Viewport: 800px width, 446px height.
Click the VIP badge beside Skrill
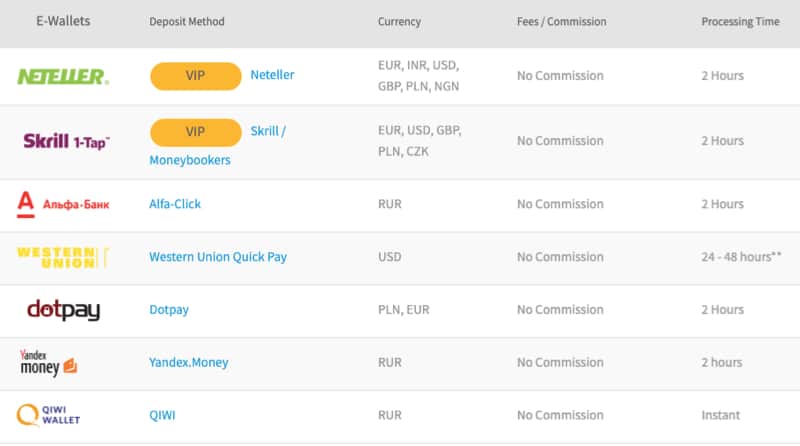(x=195, y=132)
